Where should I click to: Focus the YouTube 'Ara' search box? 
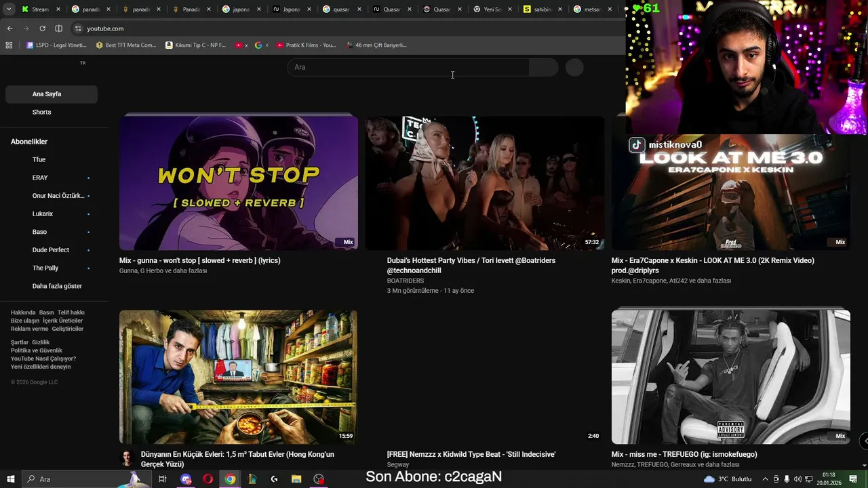pos(408,67)
